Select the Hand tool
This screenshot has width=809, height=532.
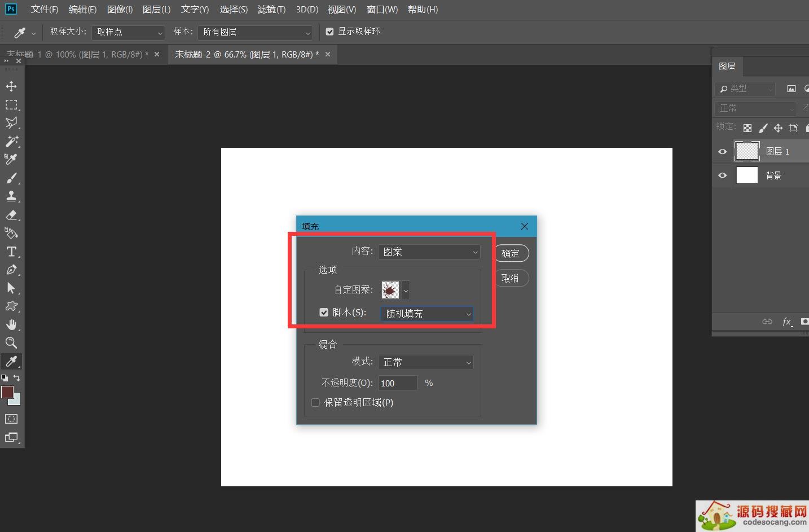point(11,324)
